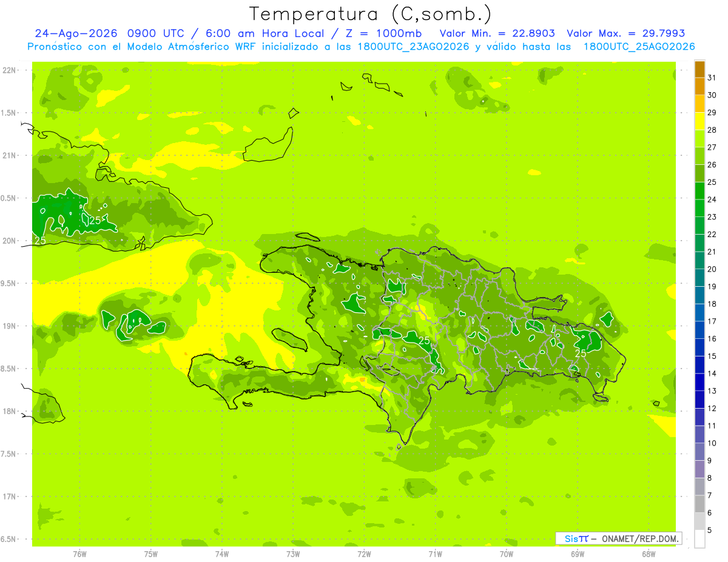728x562 pixels.
Task: Click the '70W' longitude label
Action: (x=507, y=554)
